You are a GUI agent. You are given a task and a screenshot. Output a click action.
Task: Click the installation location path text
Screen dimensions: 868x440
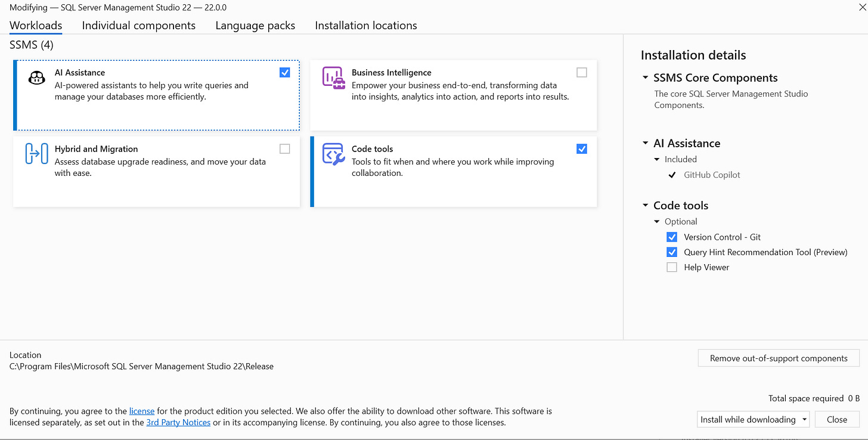[141, 367]
